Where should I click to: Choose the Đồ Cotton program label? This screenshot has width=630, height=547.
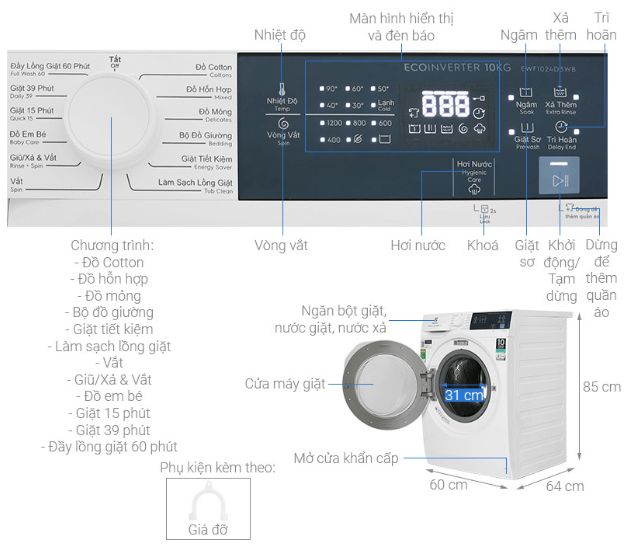pyautogui.click(x=214, y=70)
